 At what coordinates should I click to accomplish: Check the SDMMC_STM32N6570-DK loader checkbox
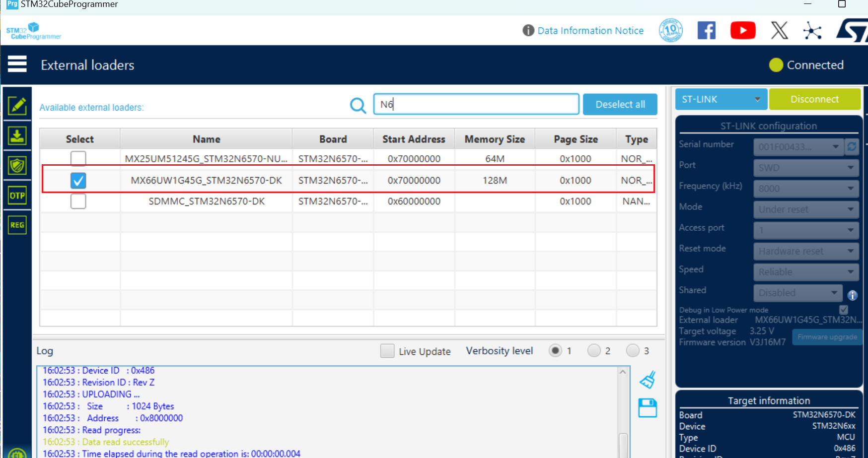[x=78, y=201]
